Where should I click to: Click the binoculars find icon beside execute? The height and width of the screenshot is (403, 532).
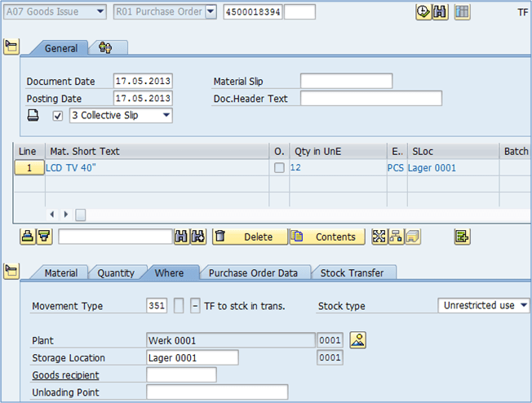(440, 12)
